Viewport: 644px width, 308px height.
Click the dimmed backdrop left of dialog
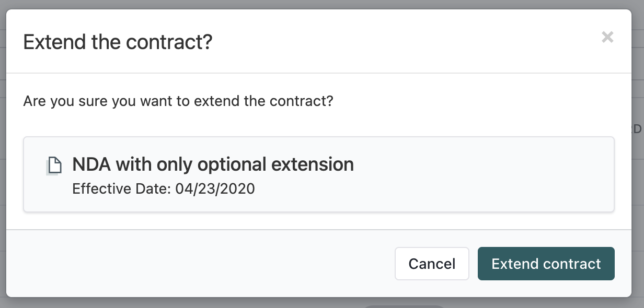click(3, 157)
